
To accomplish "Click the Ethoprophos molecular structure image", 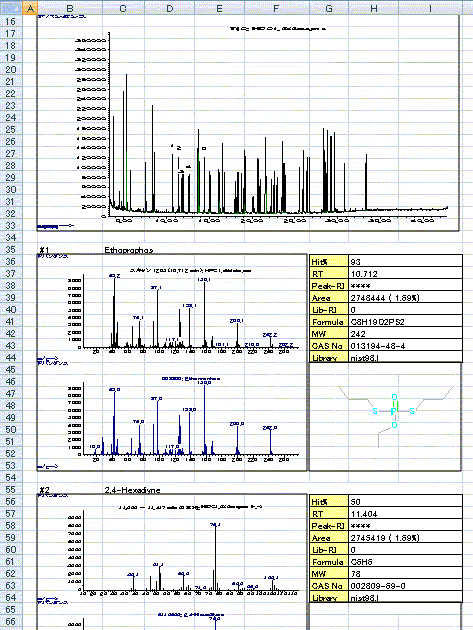I will point(385,416).
